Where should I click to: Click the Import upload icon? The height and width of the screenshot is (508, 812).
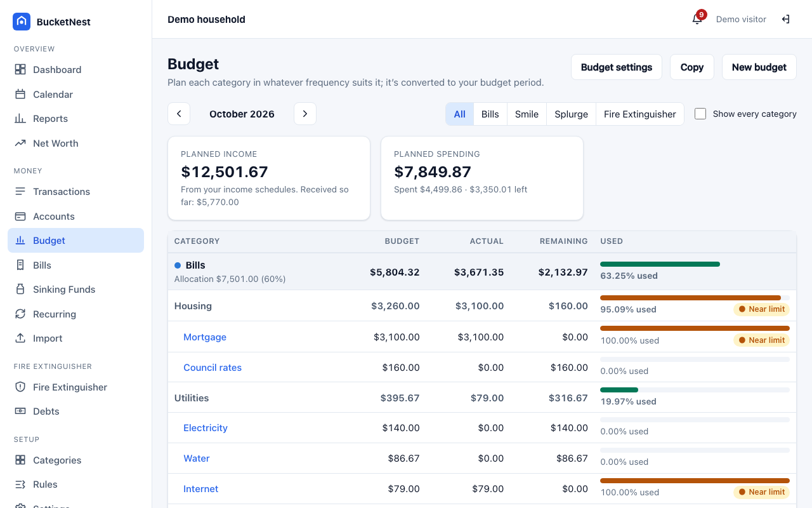coord(20,338)
